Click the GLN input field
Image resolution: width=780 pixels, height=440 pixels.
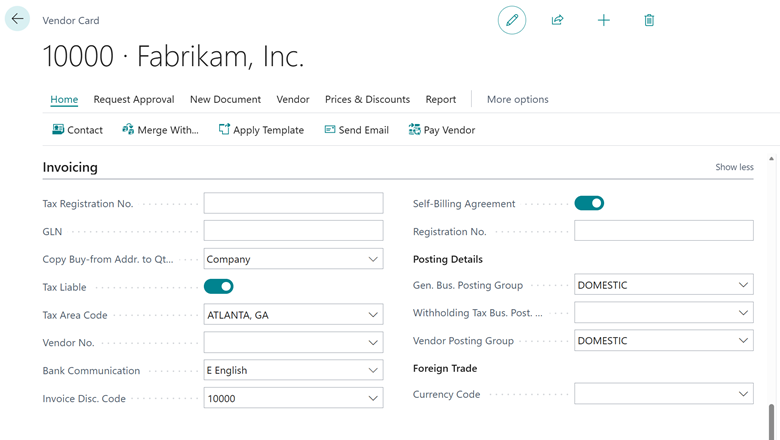point(293,231)
